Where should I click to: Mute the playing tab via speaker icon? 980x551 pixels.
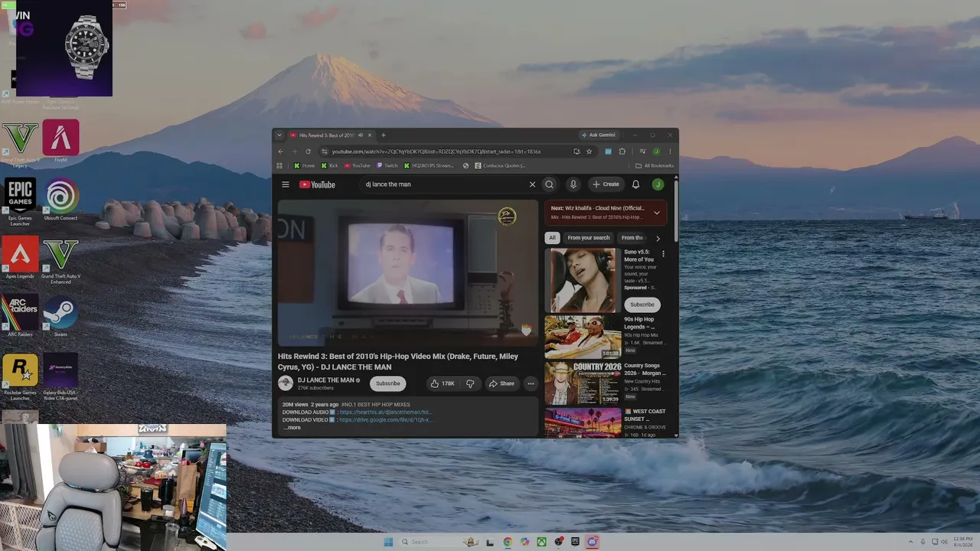(360, 135)
